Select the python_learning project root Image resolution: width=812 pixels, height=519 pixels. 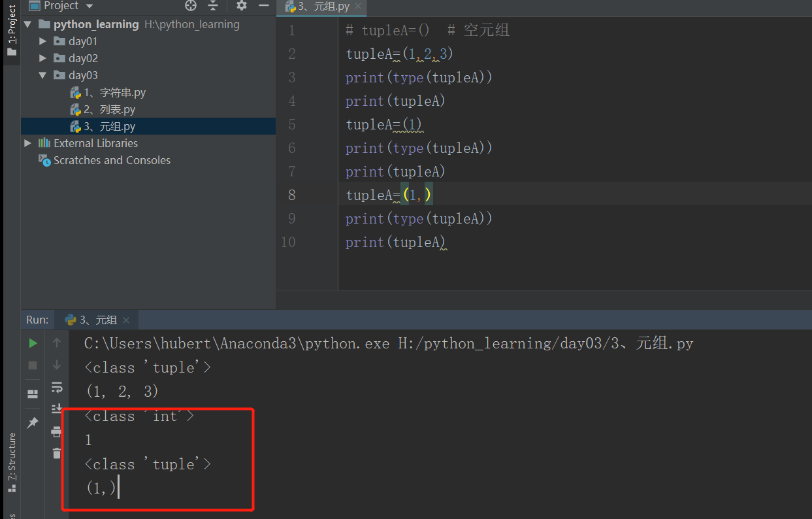coord(96,24)
